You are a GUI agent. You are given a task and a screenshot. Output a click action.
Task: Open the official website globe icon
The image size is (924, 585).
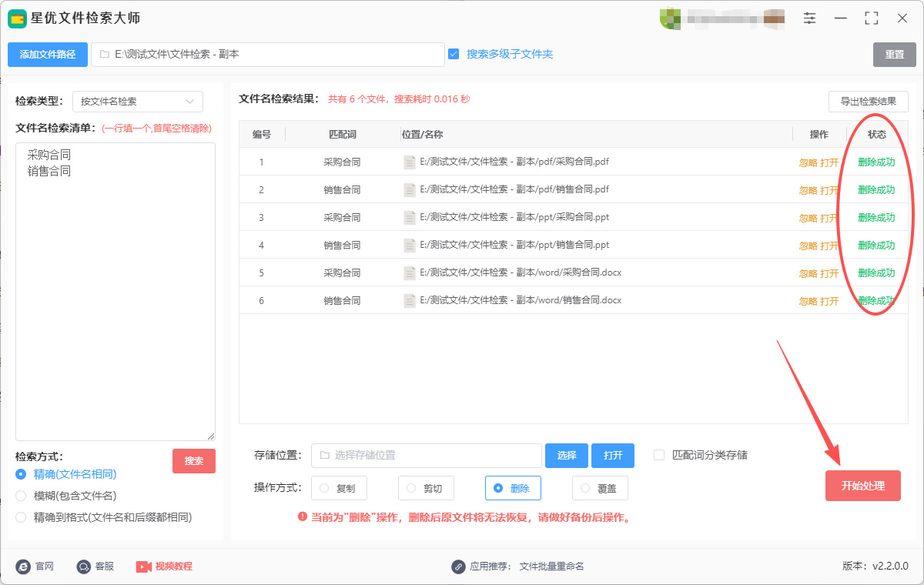click(23, 567)
